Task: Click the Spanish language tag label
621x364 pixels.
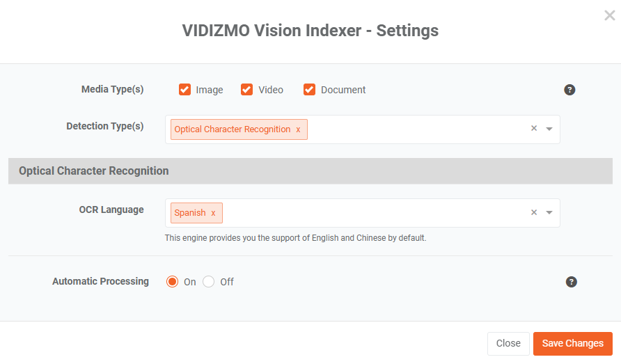Action: click(x=190, y=213)
